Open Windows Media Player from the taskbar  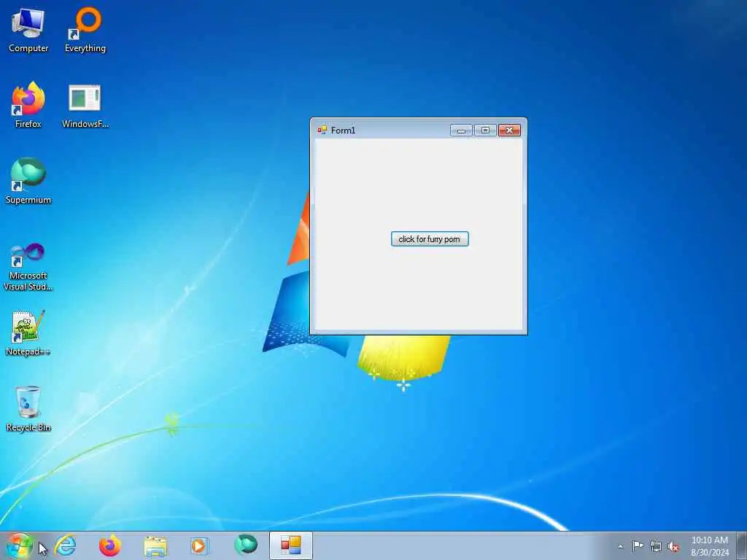pos(199,545)
